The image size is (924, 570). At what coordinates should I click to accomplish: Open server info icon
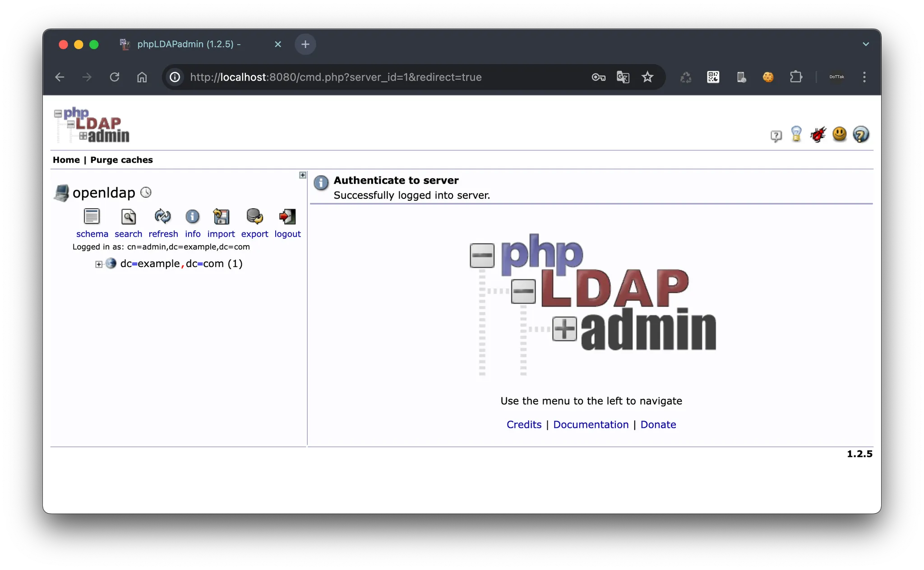[192, 217]
